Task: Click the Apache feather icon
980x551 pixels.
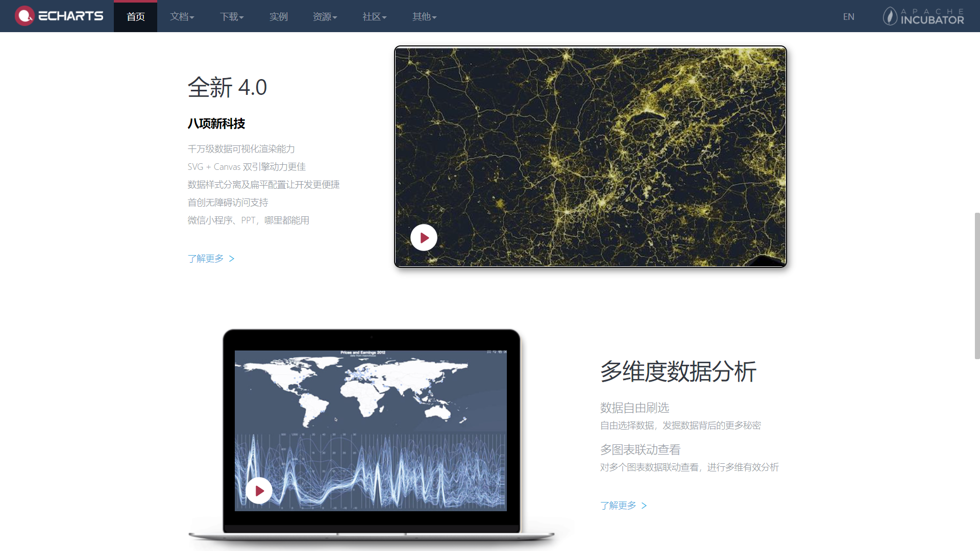Action: pyautogui.click(x=890, y=16)
